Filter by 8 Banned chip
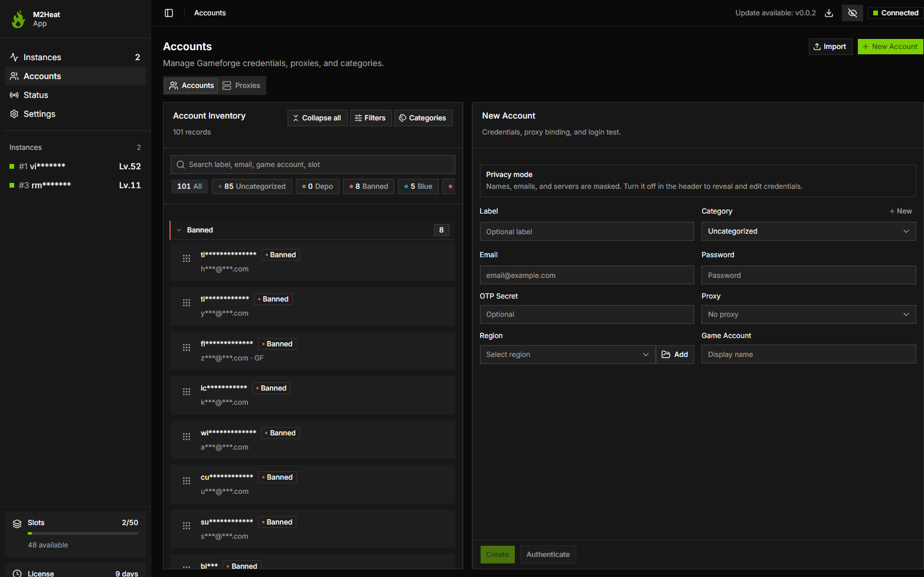The height and width of the screenshot is (577, 924). tap(369, 186)
